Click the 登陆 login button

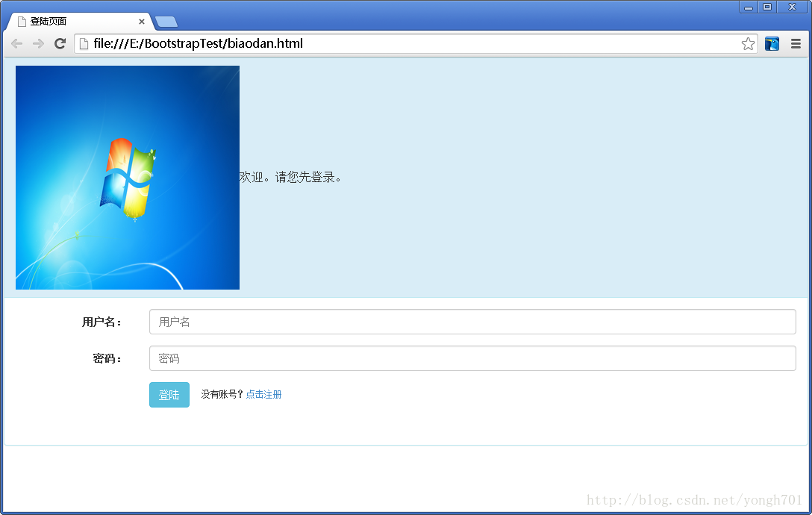(169, 395)
